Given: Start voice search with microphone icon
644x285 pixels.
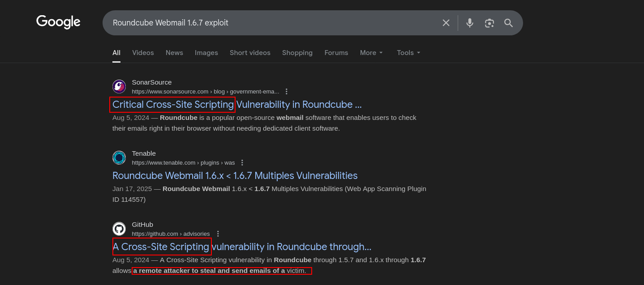Looking at the screenshot, I should (469, 23).
